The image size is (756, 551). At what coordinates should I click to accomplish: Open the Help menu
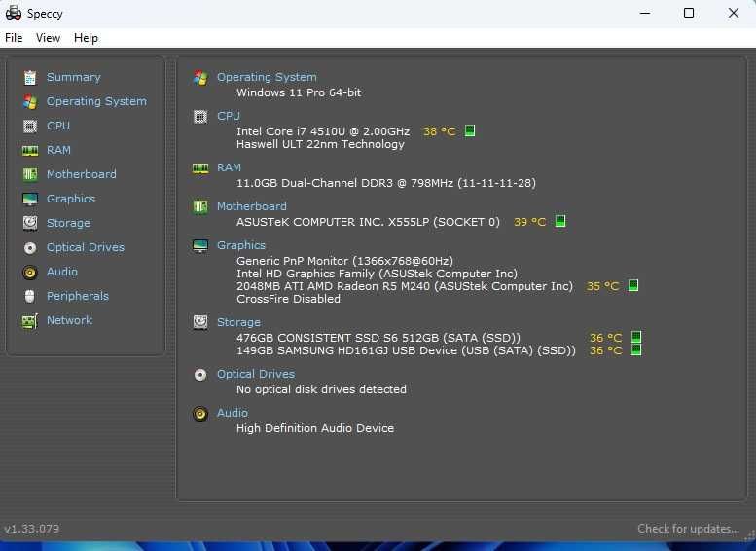(86, 38)
